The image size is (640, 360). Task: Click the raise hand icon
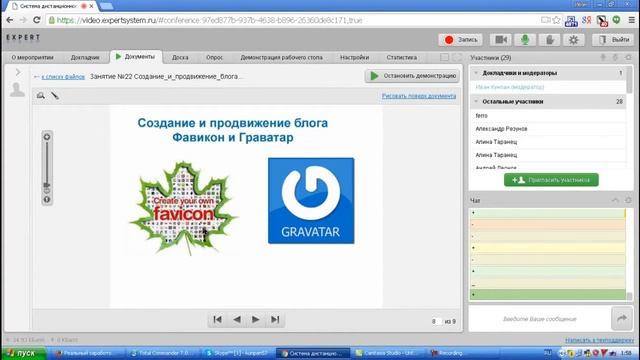549,40
